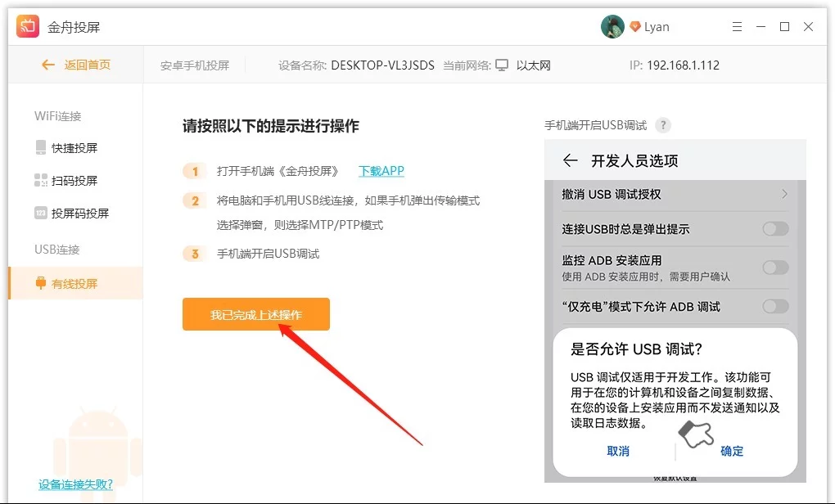This screenshot has width=835, height=504.
Task: Click 取消 in the USB debugging dialog
Action: pyautogui.click(x=618, y=452)
